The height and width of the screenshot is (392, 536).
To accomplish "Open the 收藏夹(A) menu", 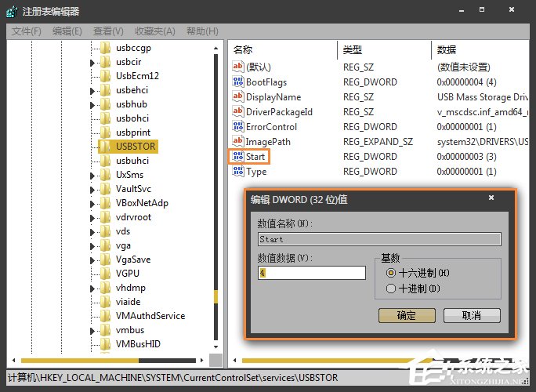I will pos(155,31).
